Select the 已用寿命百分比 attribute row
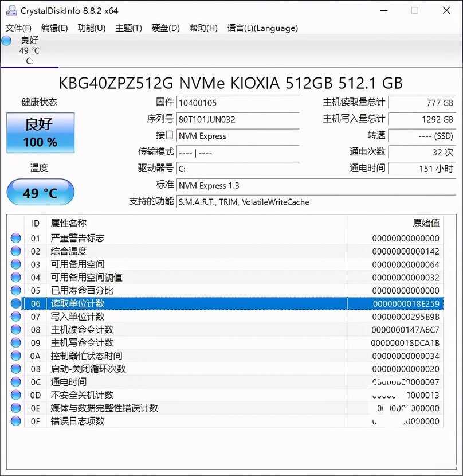The width and height of the screenshot is (463, 476). pyautogui.click(x=225, y=290)
